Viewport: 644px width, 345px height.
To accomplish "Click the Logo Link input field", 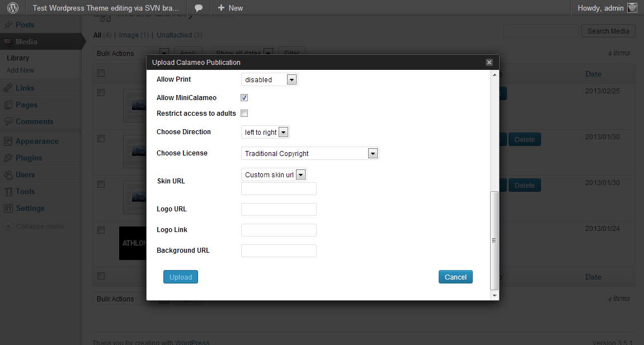I will click(x=279, y=230).
